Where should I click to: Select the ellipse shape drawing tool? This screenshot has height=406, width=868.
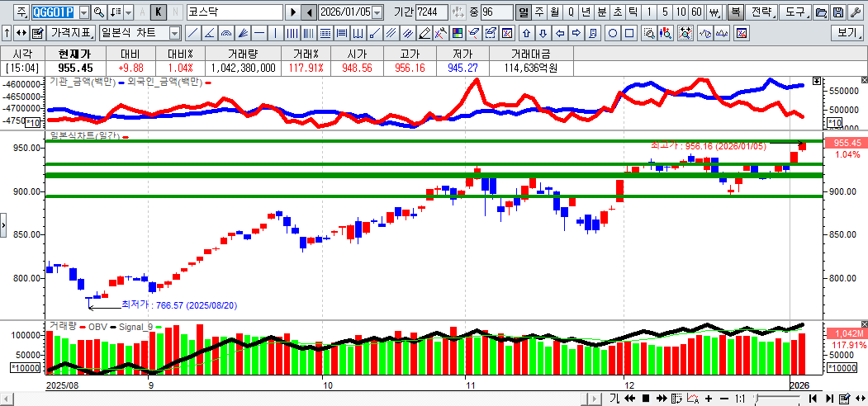click(613, 33)
